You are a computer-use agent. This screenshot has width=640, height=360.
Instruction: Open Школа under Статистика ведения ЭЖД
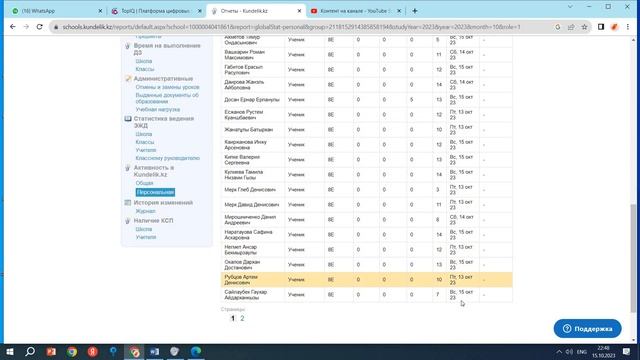click(144, 134)
